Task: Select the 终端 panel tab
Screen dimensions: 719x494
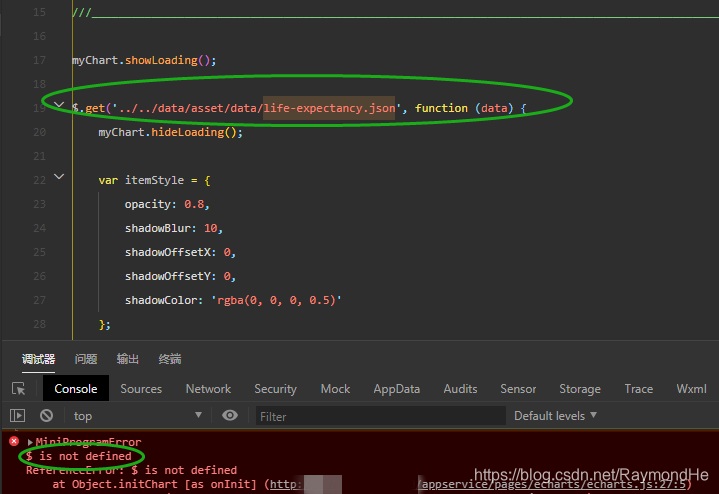Action: tap(170, 359)
